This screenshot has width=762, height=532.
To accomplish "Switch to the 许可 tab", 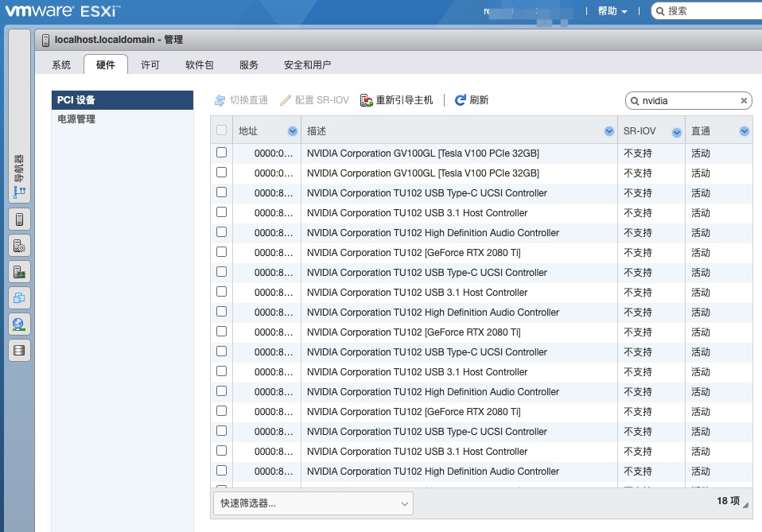I will 150,64.
